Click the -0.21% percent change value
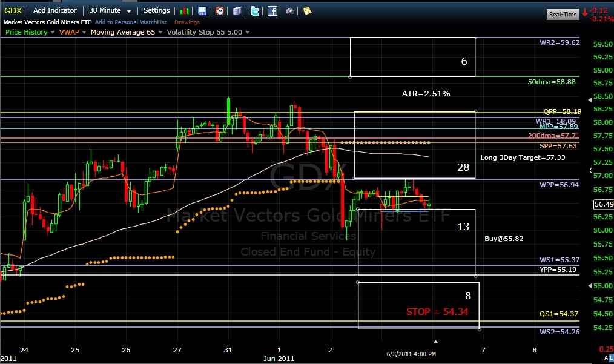The height and width of the screenshot is (364, 614). [x=601, y=19]
